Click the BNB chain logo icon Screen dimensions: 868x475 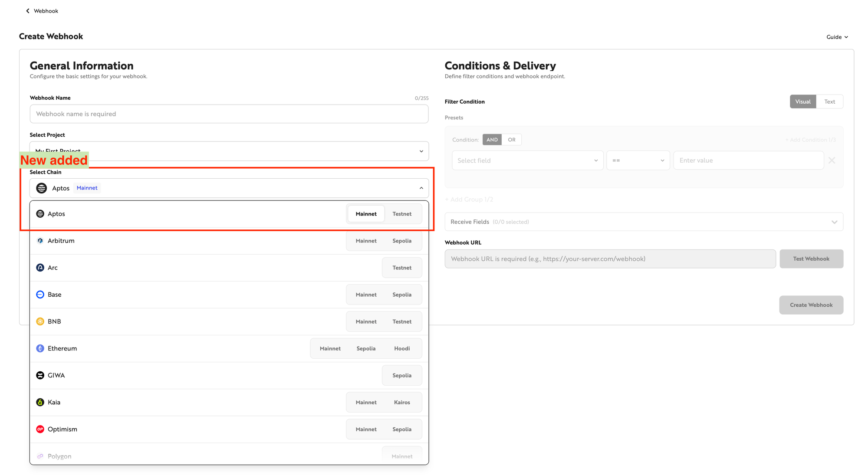click(x=40, y=321)
